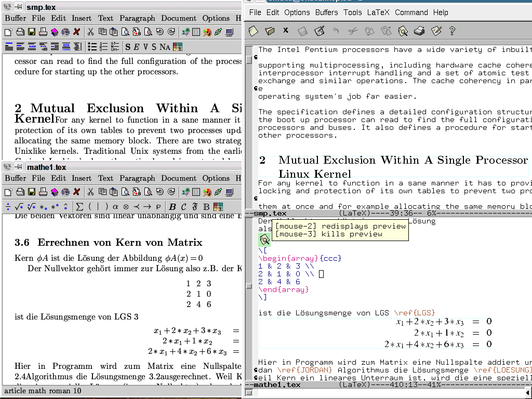Viewport: 532px width, 399px height.
Task: Click the red X icon in smp.tex toolbar
Action: click(x=77, y=32)
